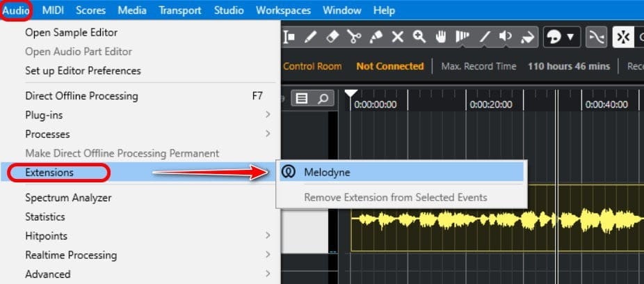This screenshot has height=284, width=644.
Task: Click the Max. Record Time label
Action: tap(478, 66)
